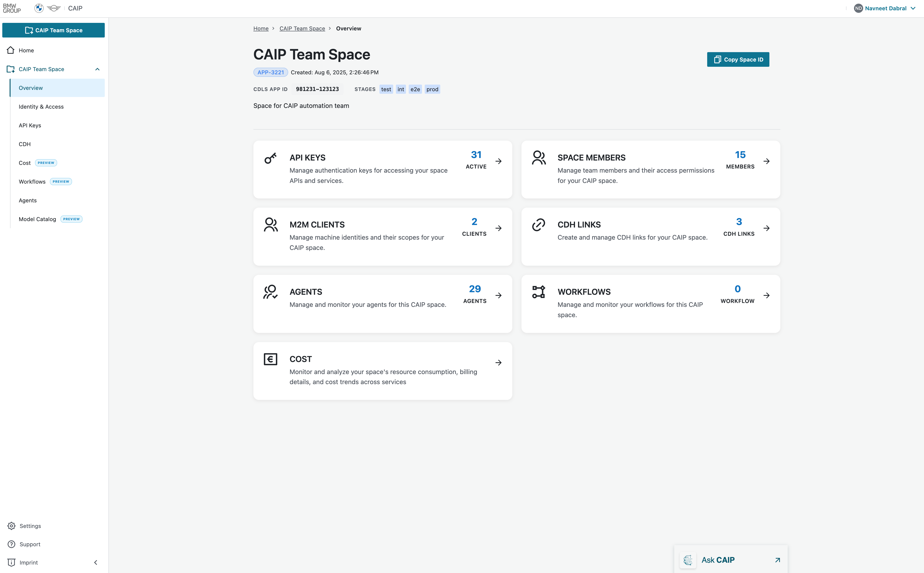924x573 pixels.
Task: Click the BMW roundel icon
Action: coord(39,8)
